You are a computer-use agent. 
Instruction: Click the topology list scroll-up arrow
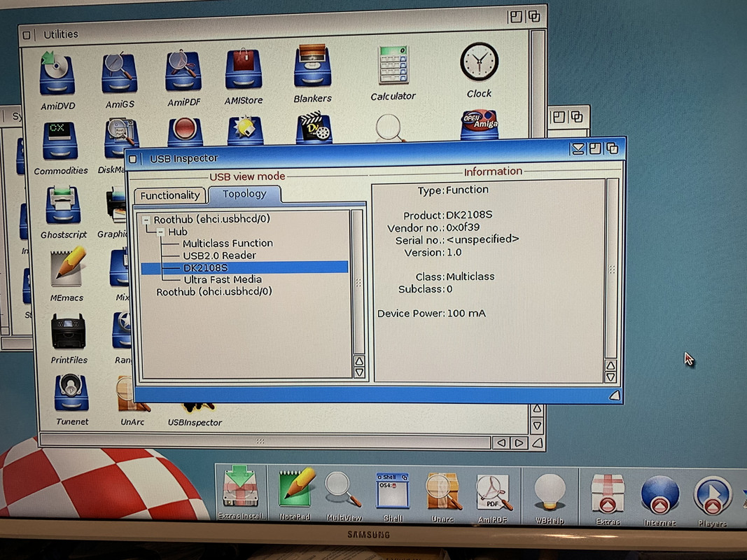tap(359, 361)
